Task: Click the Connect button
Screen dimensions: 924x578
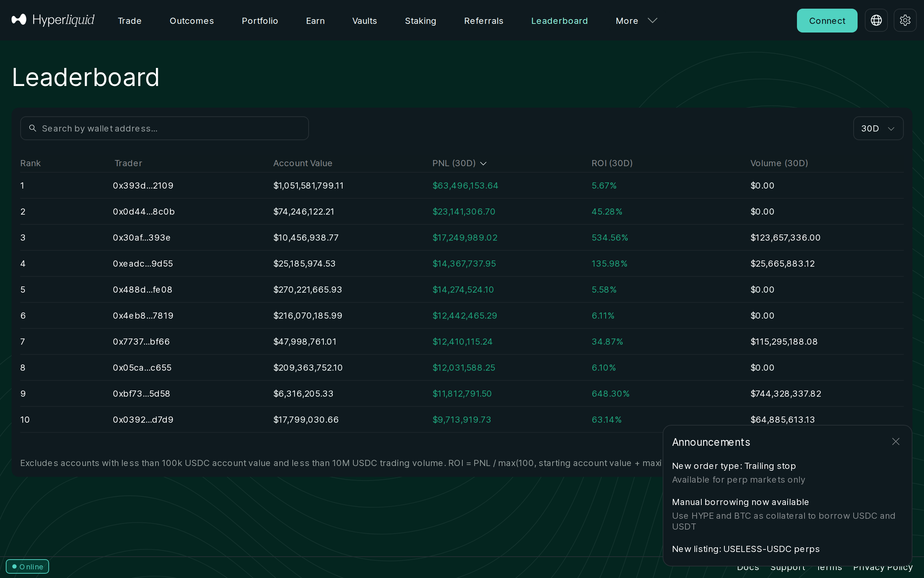Action: click(x=827, y=21)
